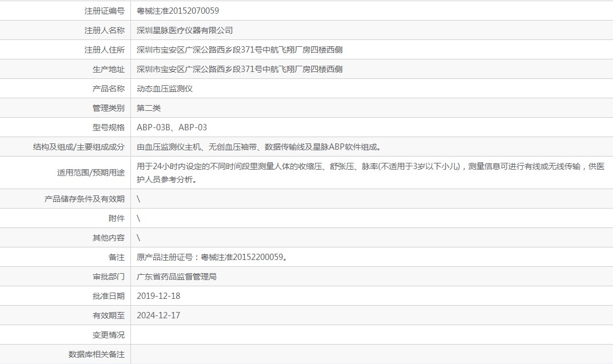This screenshot has width=613, height=364.
Task: Click the 审批部门 label
Action: tap(108, 277)
